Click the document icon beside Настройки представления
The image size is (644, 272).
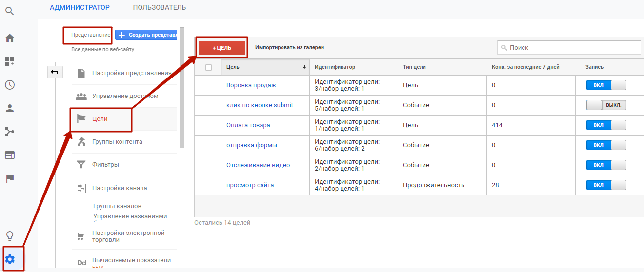tap(81, 73)
